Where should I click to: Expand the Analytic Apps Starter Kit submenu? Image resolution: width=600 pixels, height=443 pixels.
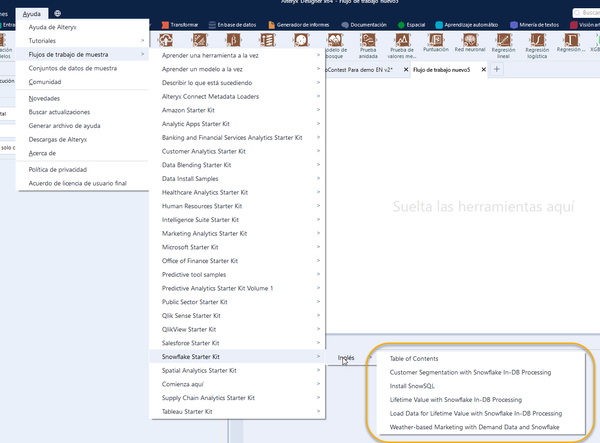point(237,124)
